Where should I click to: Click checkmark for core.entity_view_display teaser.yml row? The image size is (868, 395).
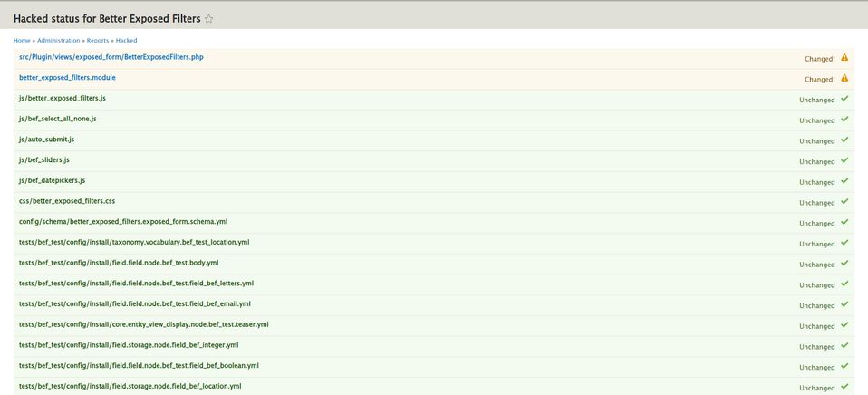844,324
